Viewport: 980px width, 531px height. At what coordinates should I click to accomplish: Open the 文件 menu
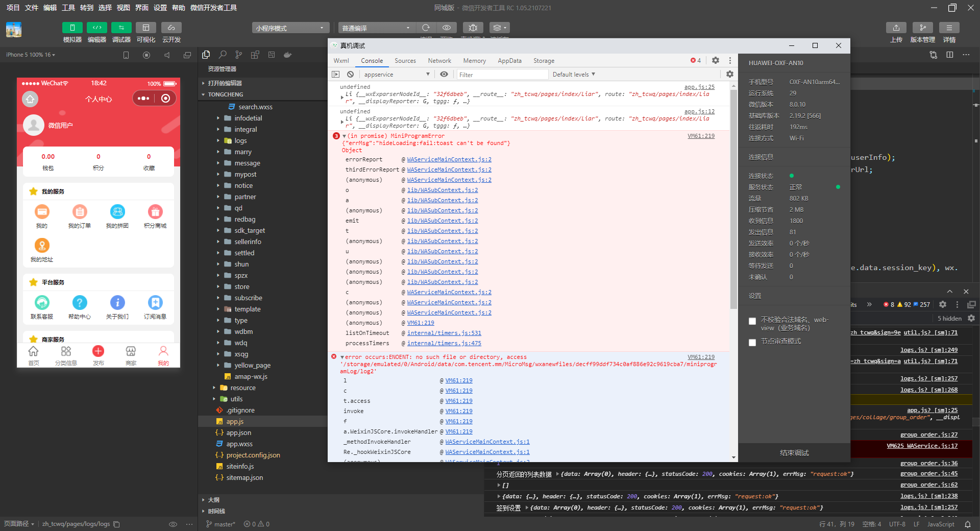32,8
